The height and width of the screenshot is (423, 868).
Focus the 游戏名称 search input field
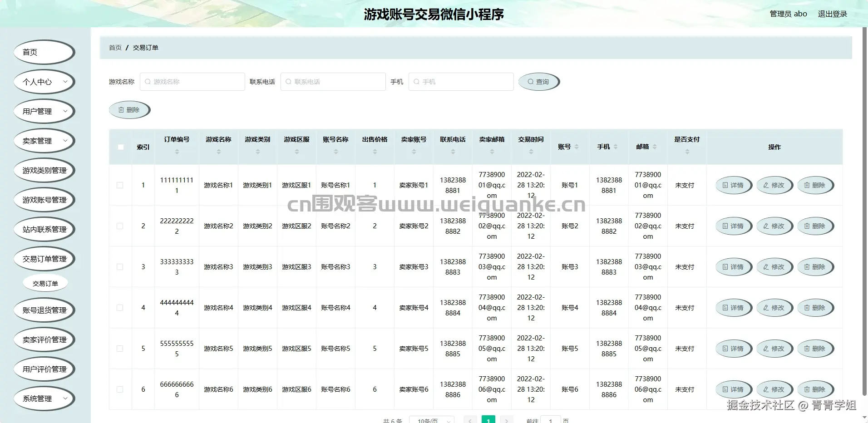pos(192,82)
